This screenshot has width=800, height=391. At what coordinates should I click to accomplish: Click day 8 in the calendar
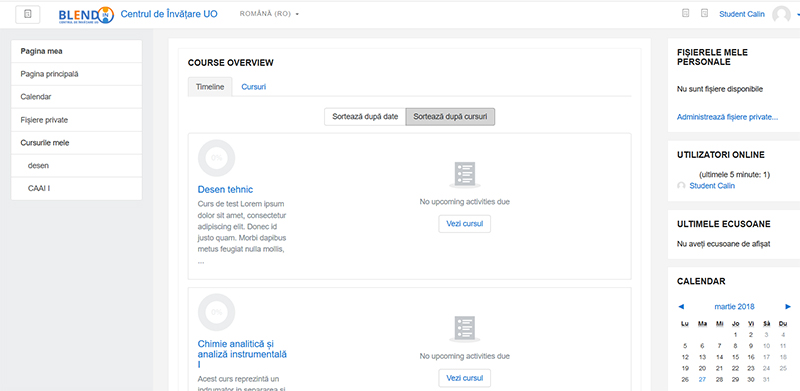(x=735, y=346)
